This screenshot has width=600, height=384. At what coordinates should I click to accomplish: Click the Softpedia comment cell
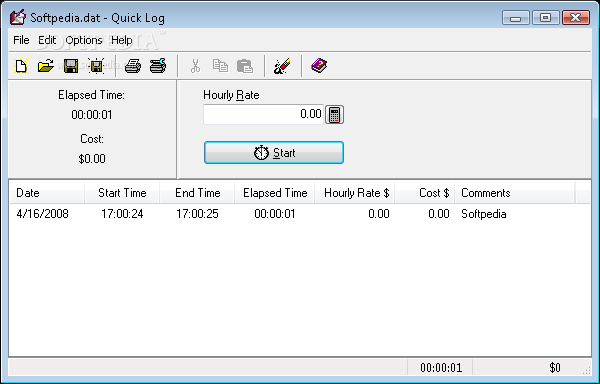(484, 214)
